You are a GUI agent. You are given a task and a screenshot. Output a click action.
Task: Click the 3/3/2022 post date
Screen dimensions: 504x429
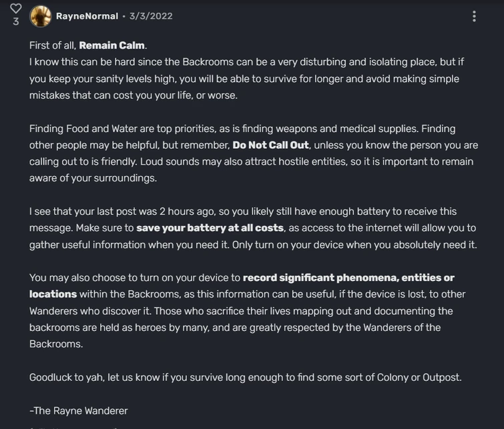[151, 16]
